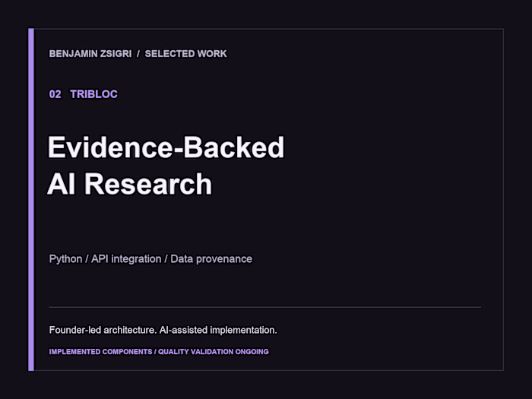
Task: Click the 'SELECTED WORK' header label
Action: (186, 54)
